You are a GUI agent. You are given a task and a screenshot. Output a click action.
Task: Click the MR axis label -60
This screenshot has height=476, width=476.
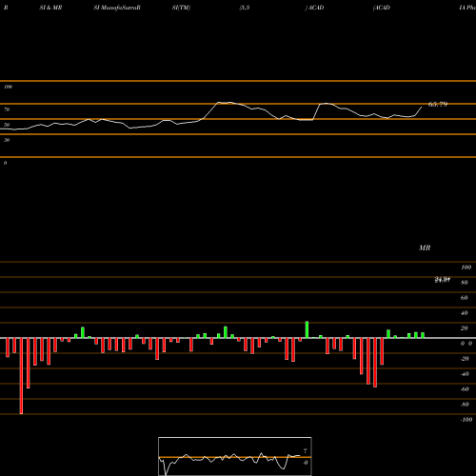465,389
